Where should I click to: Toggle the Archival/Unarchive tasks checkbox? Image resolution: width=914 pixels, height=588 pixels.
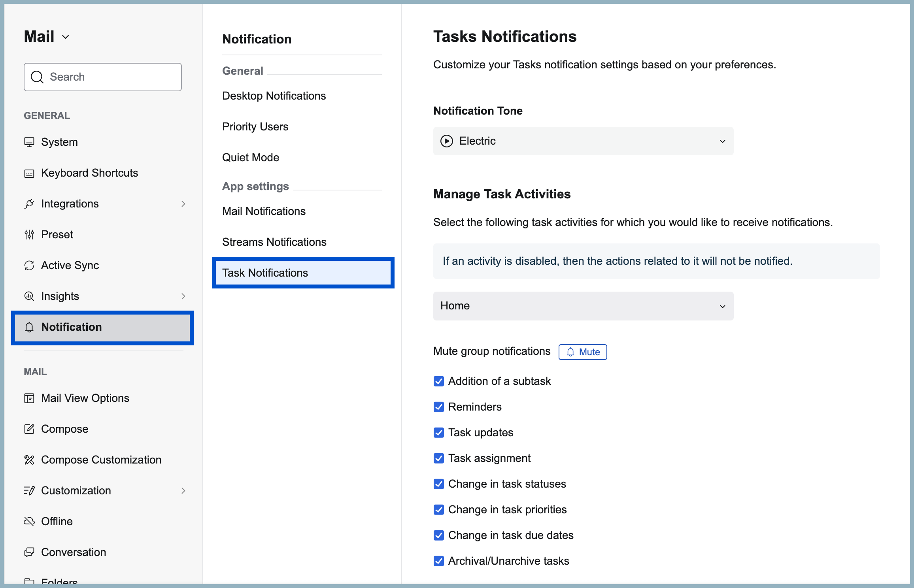[x=439, y=561]
